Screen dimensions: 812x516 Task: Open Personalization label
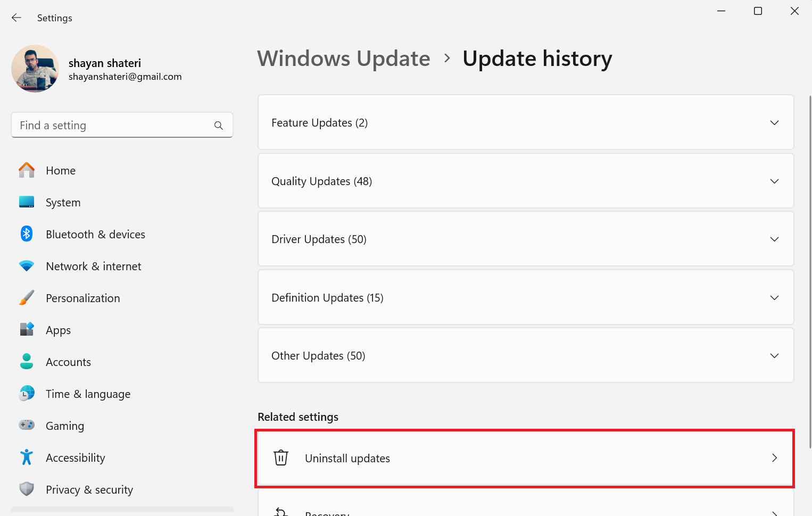pos(83,298)
